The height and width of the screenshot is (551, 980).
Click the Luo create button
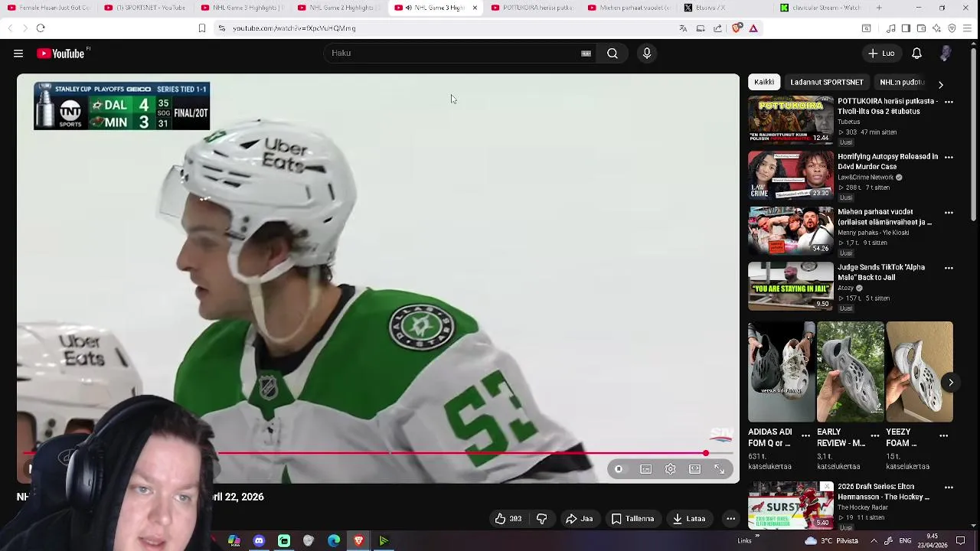click(880, 54)
